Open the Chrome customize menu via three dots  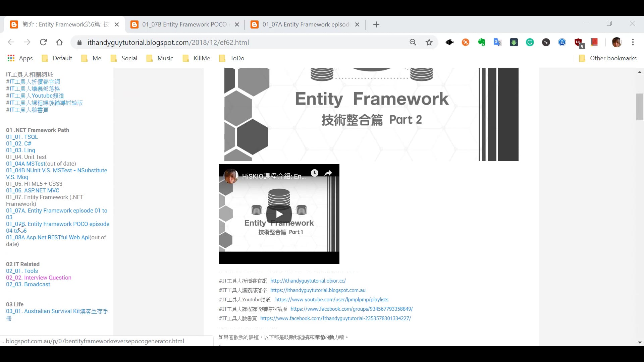pos(633,42)
